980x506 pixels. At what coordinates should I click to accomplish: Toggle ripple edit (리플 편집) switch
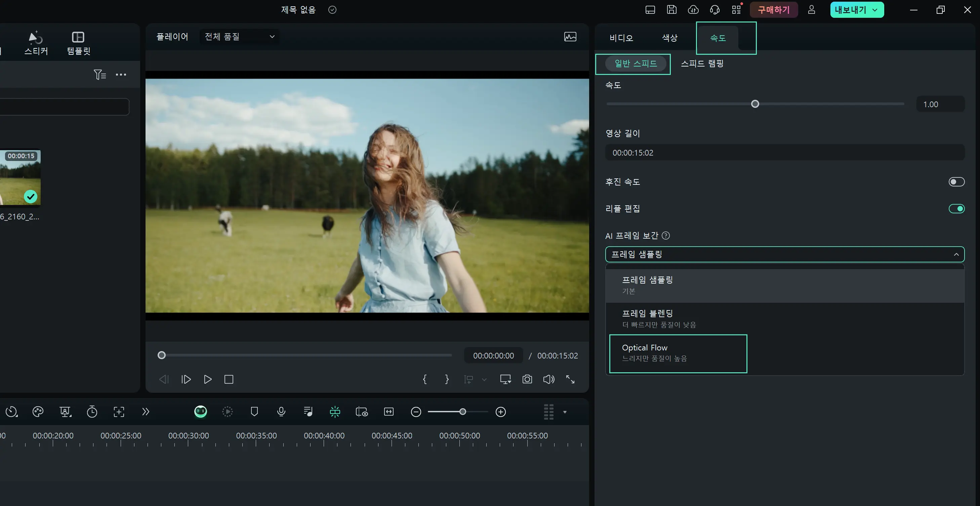point(956,209)
